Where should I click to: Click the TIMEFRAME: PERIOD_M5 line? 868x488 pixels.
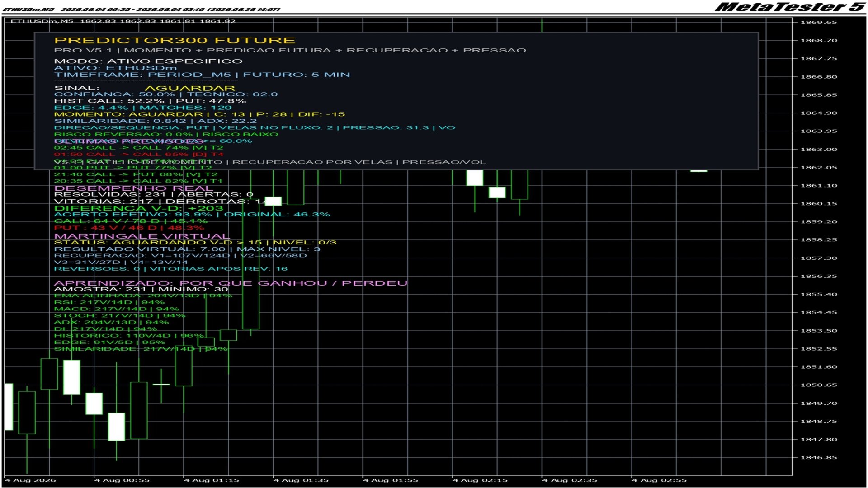tap(202, 75)
